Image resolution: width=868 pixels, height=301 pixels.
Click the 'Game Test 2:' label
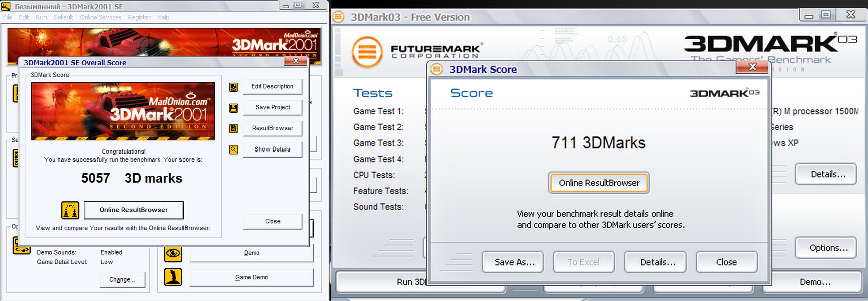click(378, 127)
